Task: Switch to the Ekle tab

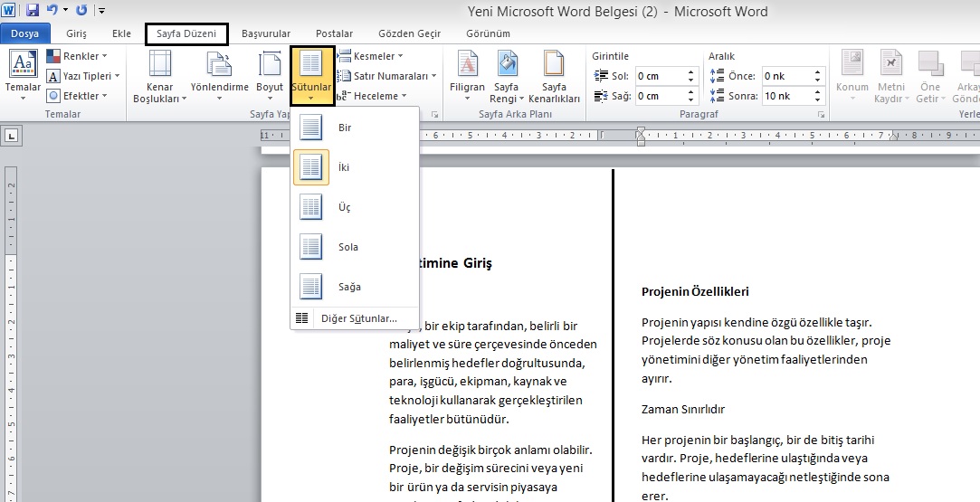Action: [x=121, y=33]
